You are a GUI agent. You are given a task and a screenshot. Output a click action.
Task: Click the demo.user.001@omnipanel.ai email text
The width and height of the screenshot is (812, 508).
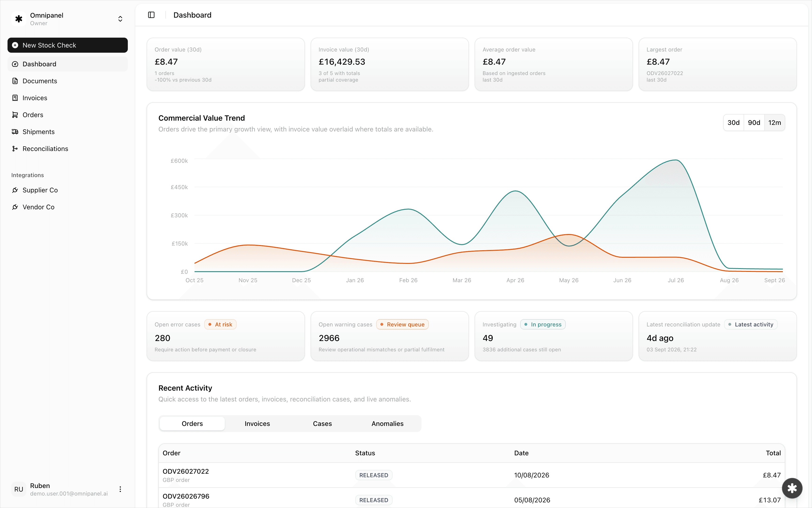point(69,494)
